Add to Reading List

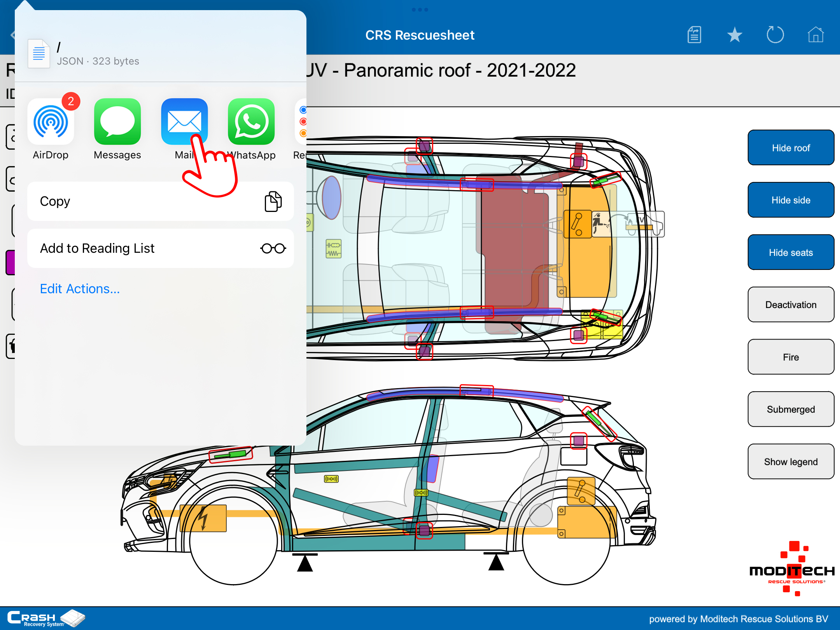pos(161,248)
